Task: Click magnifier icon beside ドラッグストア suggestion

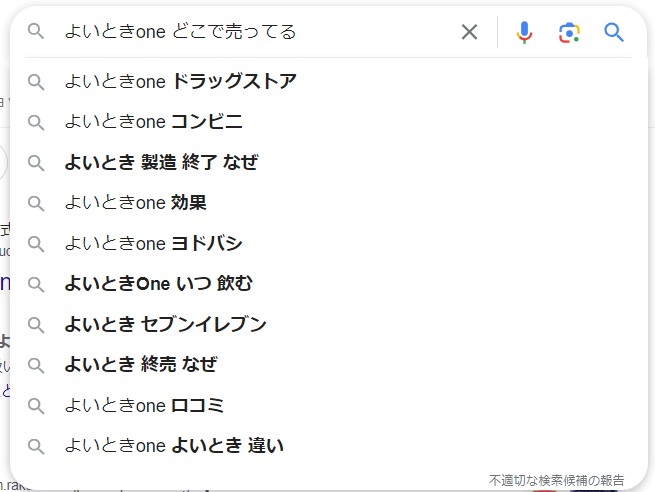Action: coord(36,82)
